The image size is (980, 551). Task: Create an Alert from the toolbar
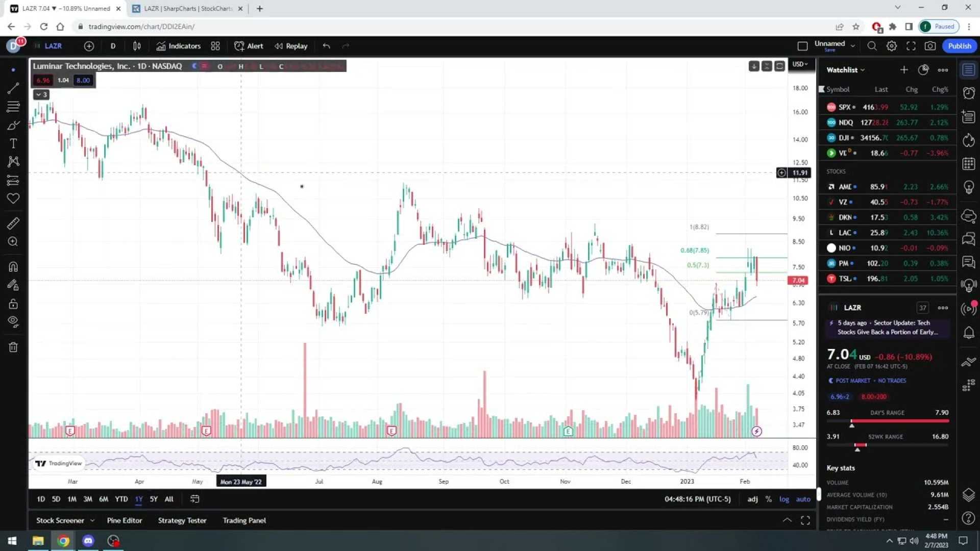tap(249, 46)
